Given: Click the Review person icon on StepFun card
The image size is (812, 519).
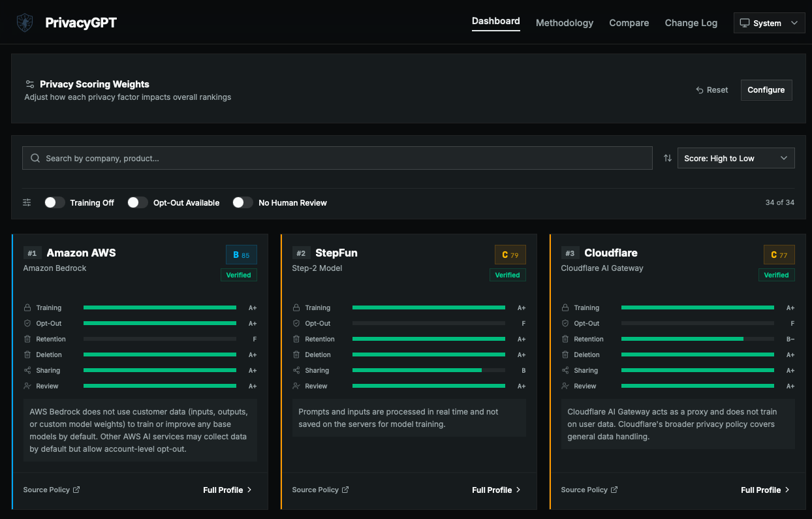Looking at the screenshot, I should (x=296, y=386).
